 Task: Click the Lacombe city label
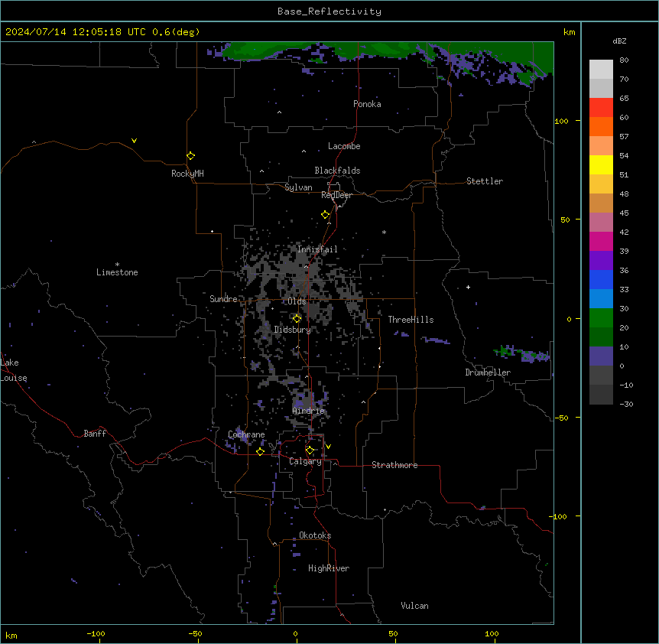(344, 146)
